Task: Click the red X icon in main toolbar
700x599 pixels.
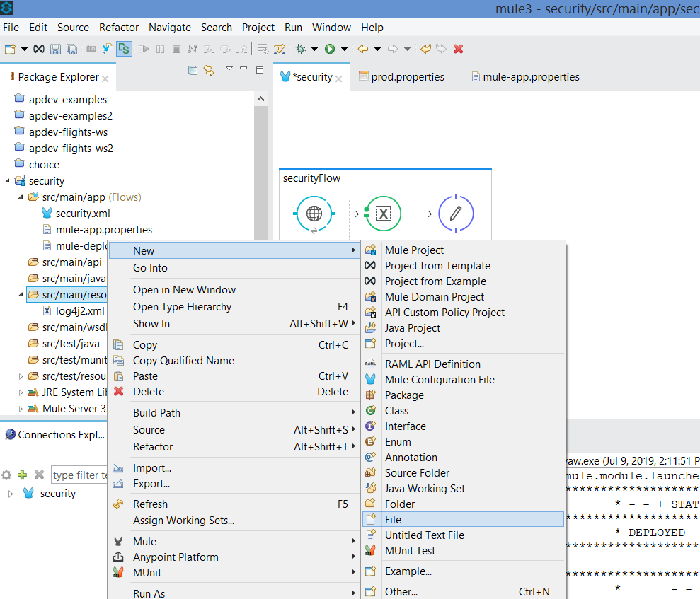Action: 458,49
